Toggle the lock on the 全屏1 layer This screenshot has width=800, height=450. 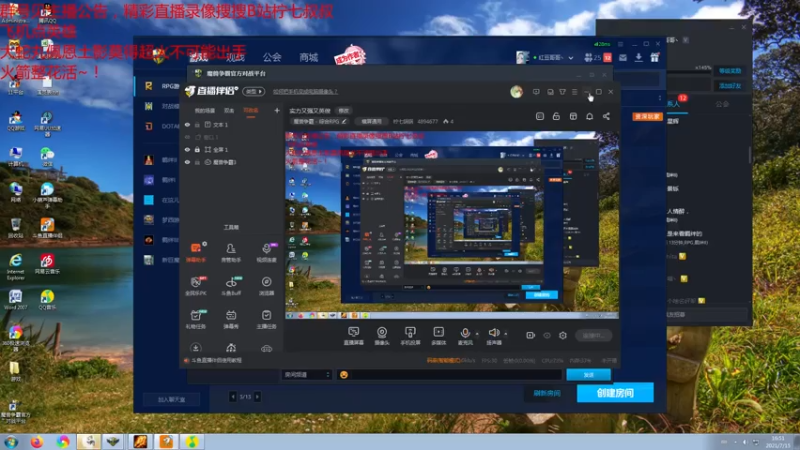coord(197,149)
